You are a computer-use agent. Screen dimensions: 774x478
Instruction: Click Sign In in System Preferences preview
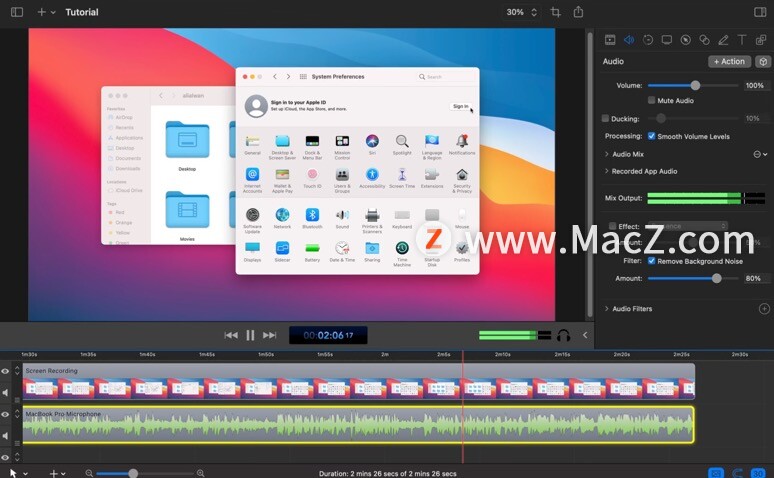461,106
